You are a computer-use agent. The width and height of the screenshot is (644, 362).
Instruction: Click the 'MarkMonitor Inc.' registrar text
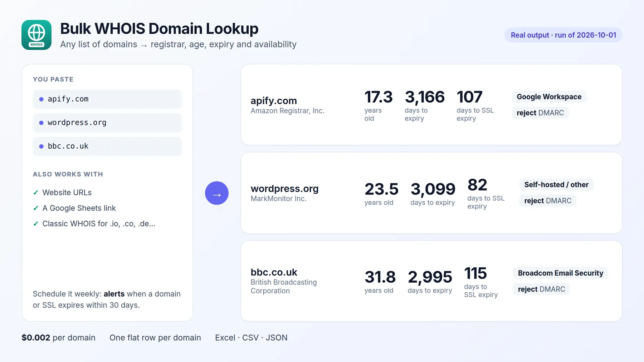(278, 199)
